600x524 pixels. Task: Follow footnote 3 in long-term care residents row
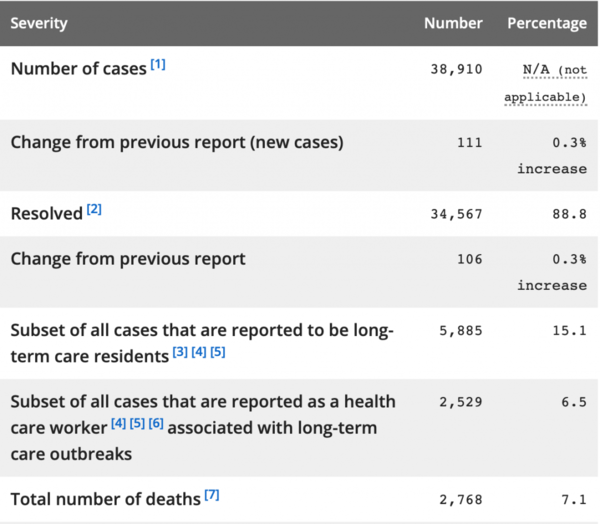(x=180, y=353)
